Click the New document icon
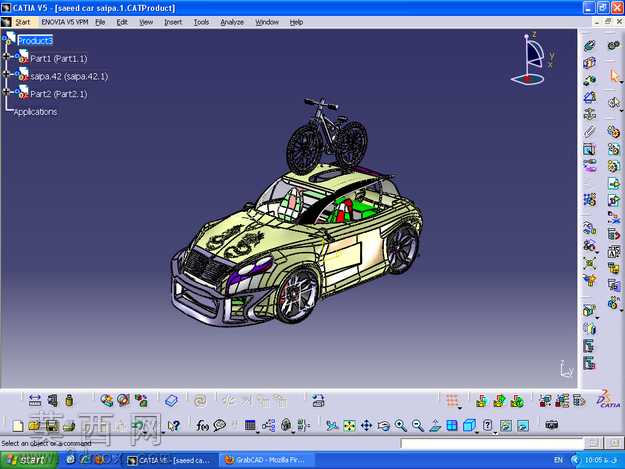Screen dimensions: 625x469 [18, 426]
